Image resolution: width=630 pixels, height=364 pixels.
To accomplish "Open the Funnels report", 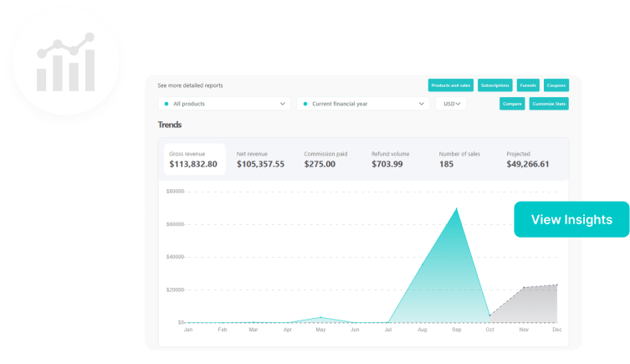I will tap(528, 85).
